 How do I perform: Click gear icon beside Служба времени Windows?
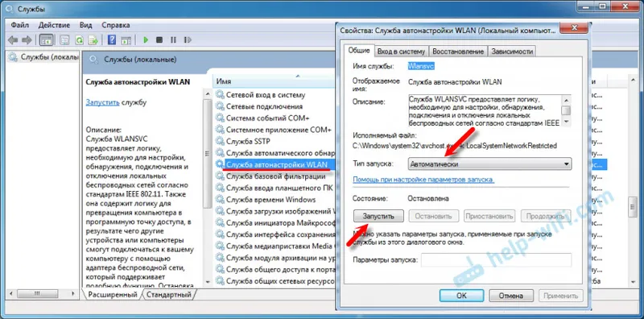point(220,200)
